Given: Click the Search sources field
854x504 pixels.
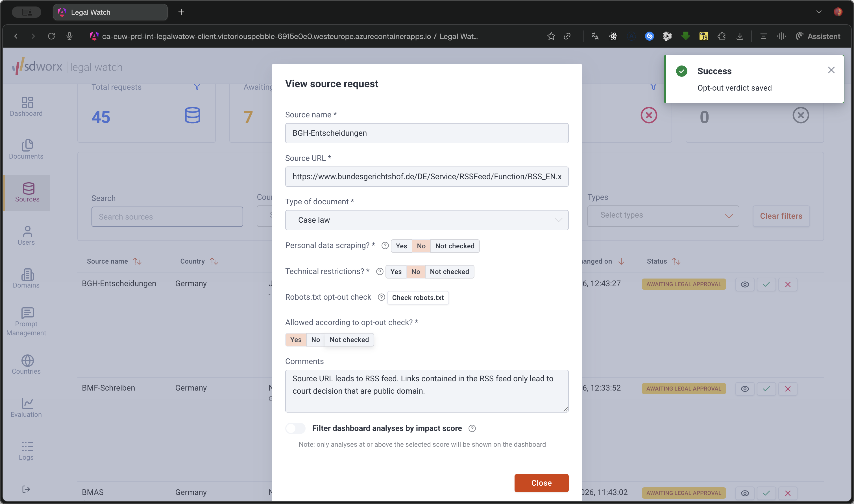Looking at the screenshot, I should point(167,217).
